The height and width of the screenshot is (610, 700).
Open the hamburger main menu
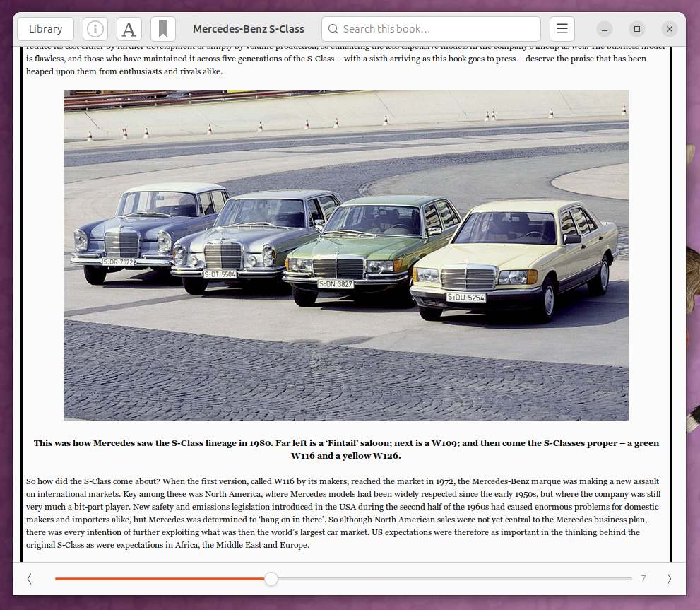coord(562,29)
